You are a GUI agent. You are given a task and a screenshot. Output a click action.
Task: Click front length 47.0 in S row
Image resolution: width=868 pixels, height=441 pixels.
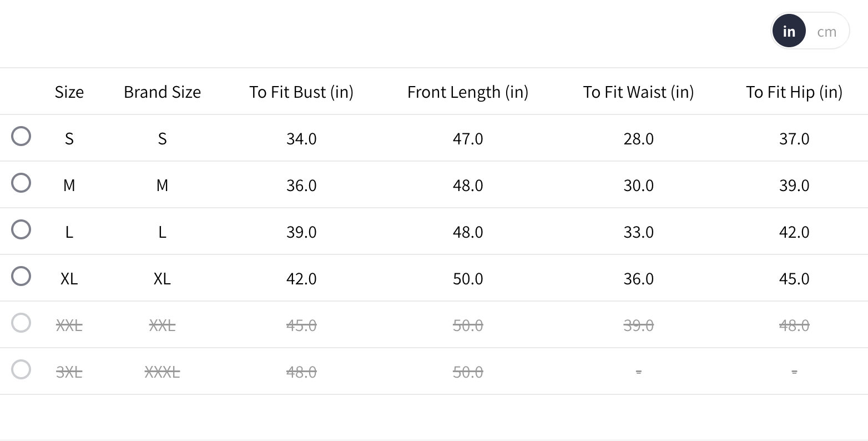(468, 138)
